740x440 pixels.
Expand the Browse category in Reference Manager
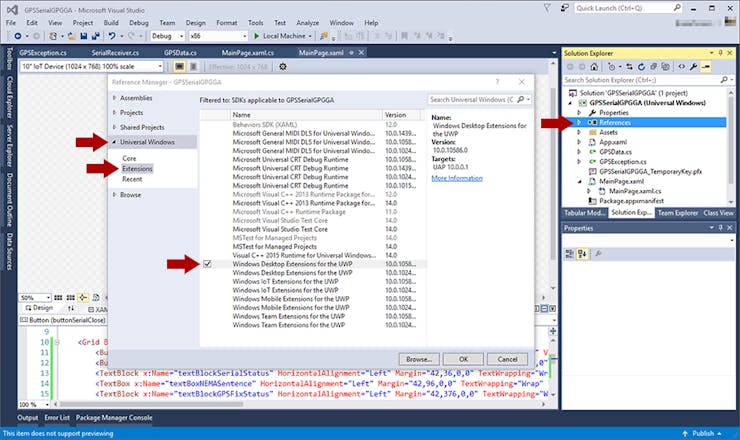[x=114, y=195]
